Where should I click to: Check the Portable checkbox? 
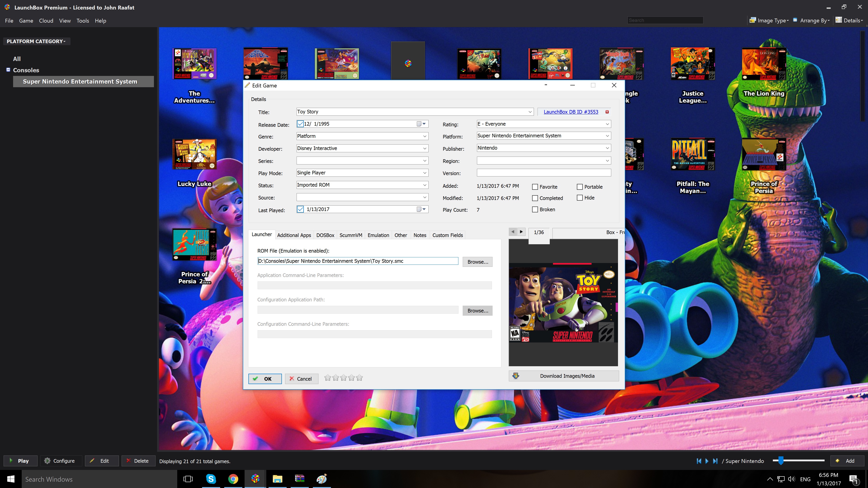(580, 187)
